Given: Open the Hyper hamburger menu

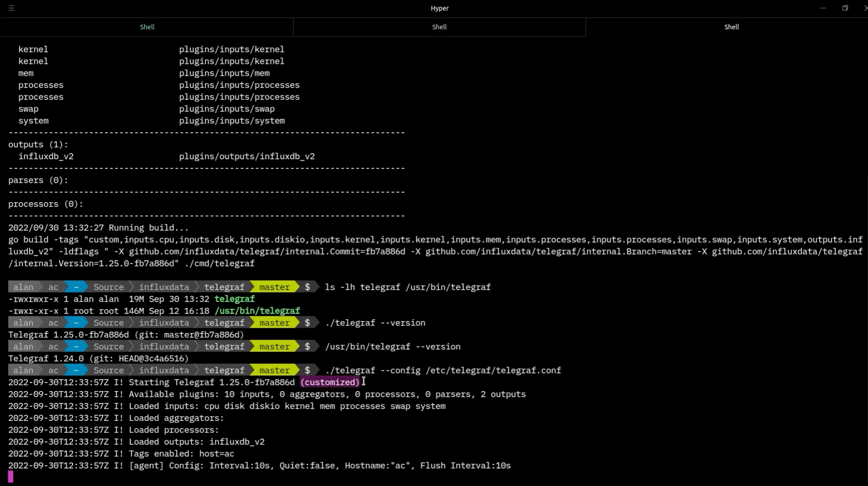Looking at the screenshot, I should pos(12,8).
